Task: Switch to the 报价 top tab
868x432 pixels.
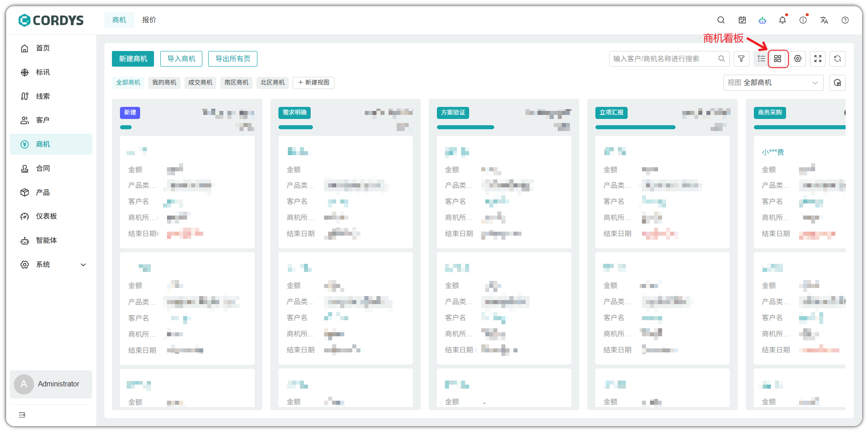Action: (x=149, y=20)
